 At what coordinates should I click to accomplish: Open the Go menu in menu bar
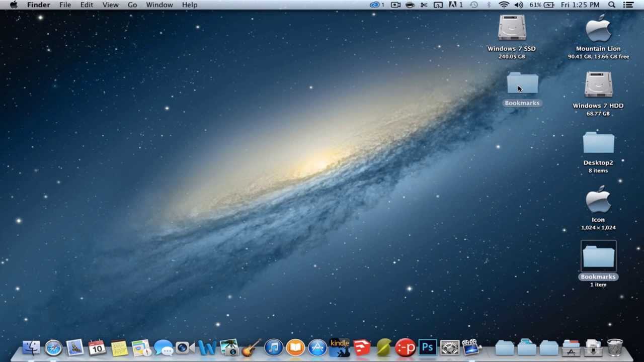(132, 5)
